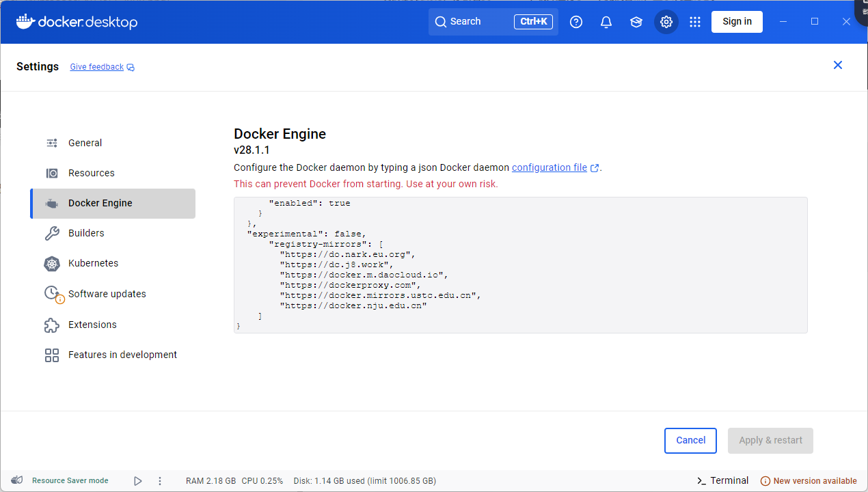Click the Resource Saver whale status icon
868x492 pixels.
(x=17, y=480)
